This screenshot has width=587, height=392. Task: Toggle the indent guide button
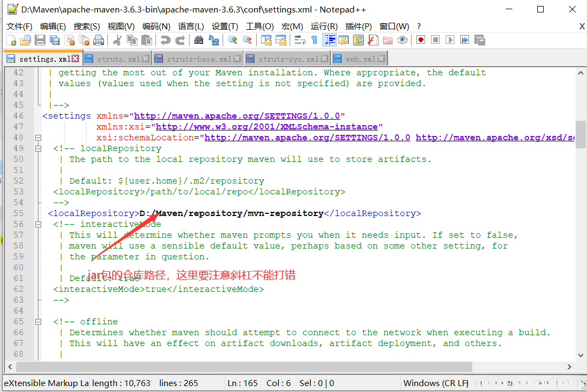[329, 40]
